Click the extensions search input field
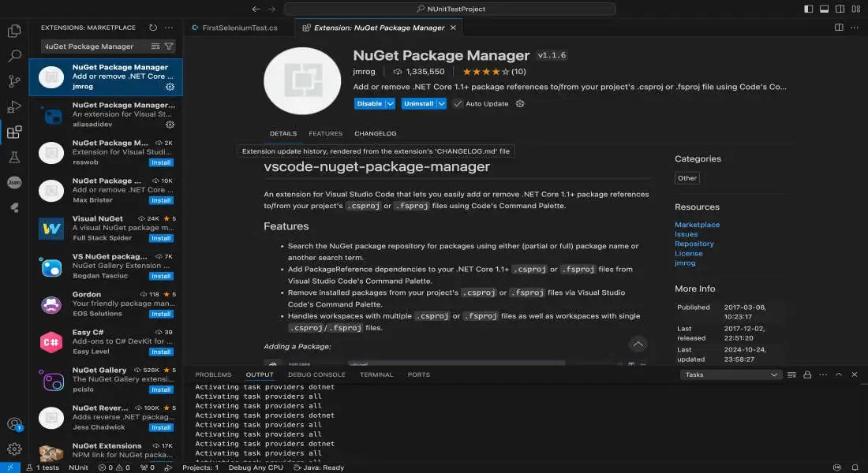 tap(95, 47)
